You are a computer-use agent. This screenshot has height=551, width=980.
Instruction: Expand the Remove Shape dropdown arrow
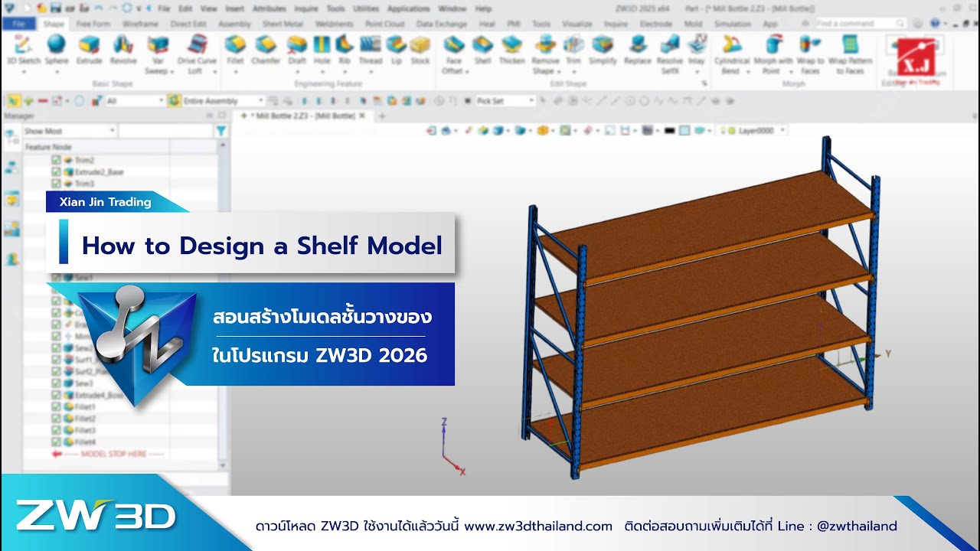coord(558,72)
